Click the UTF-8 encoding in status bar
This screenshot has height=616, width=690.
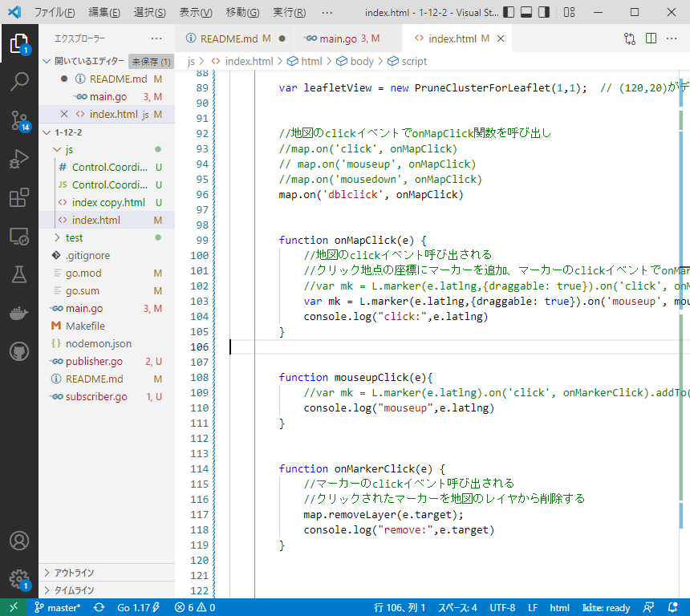click(501, 607)
